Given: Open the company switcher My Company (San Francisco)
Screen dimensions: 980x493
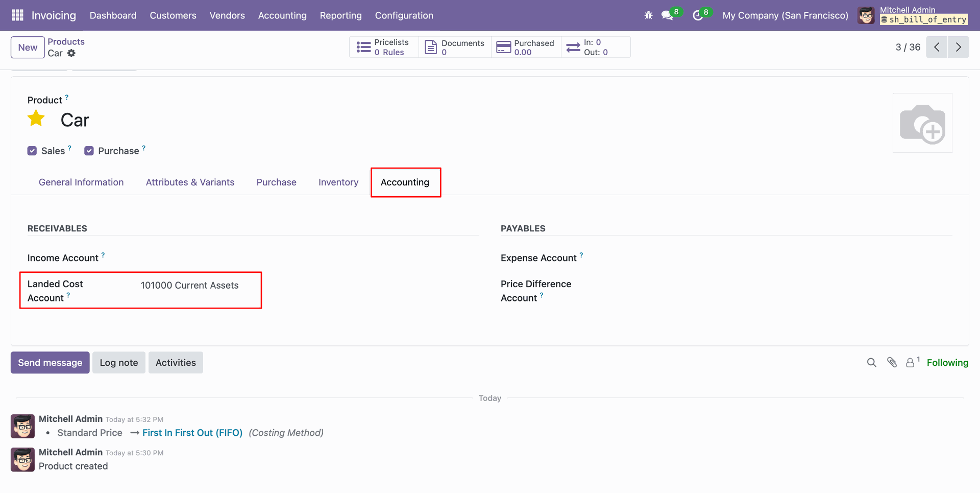Looking at the screenshot, I should (x=785, y=15).
